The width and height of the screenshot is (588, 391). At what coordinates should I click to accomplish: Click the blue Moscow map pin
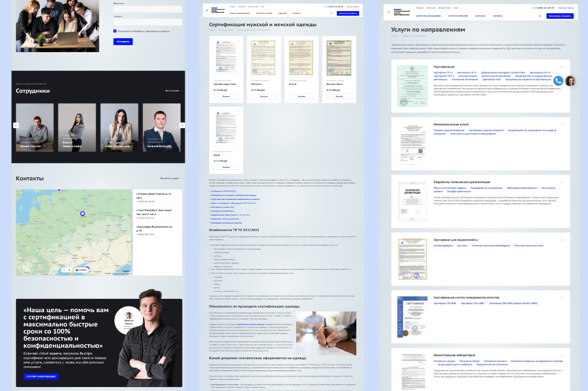point(82,214)
